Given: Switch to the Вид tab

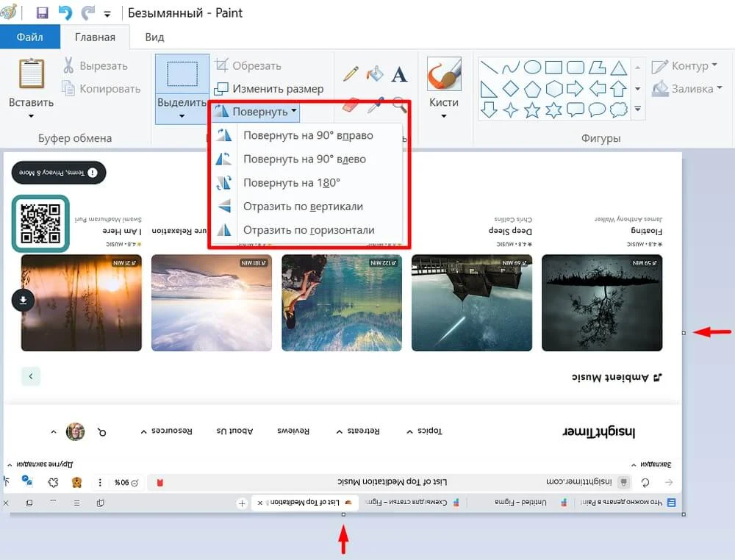Looking at the screenshot, I should (154, 37).
